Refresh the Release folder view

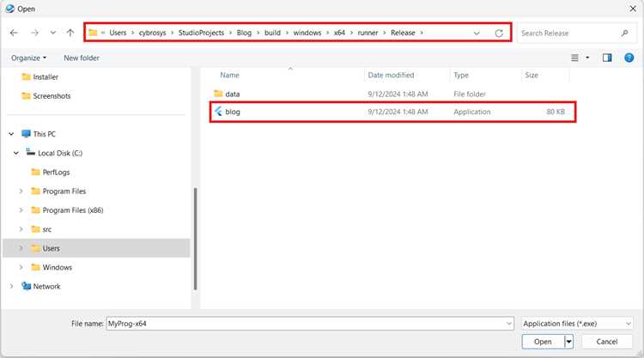click(x=499, y=33)
